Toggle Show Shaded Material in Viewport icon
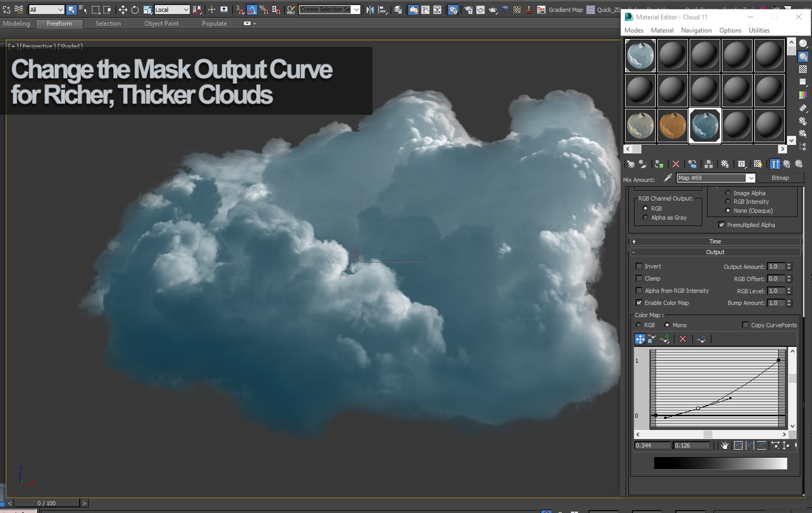Image resolution: width=812 pixels, height=513 pixels. [758, 164]
